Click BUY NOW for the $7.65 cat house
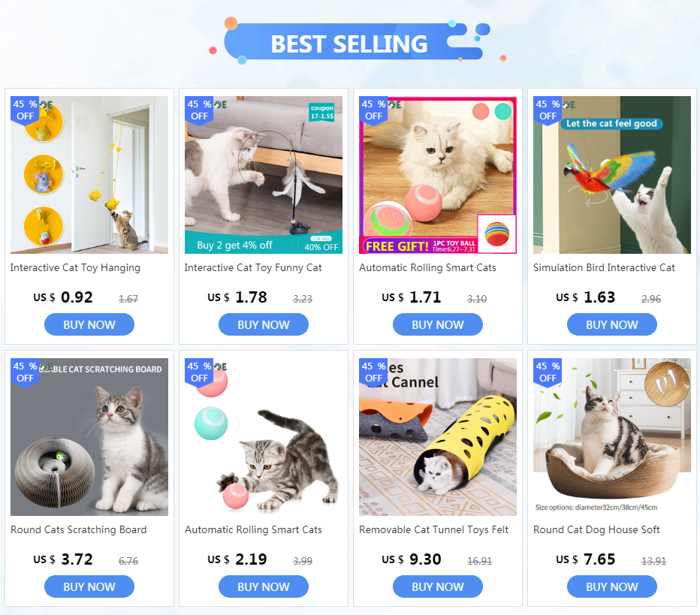The width and height of the screenshot is (700, 615). pyautogui.click(x=611, y=586)
